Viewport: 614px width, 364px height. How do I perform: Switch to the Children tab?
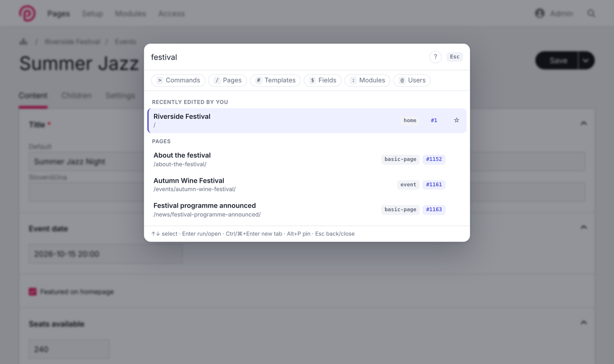76,95
